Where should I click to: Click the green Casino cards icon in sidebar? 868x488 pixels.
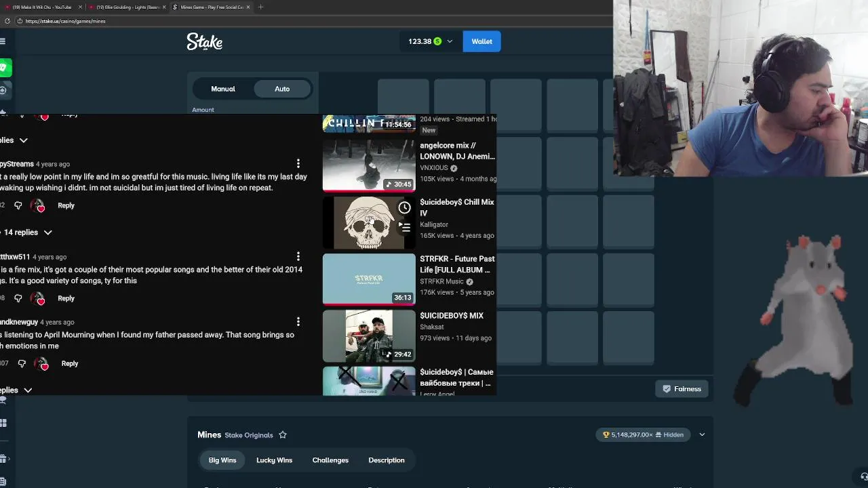4,68
